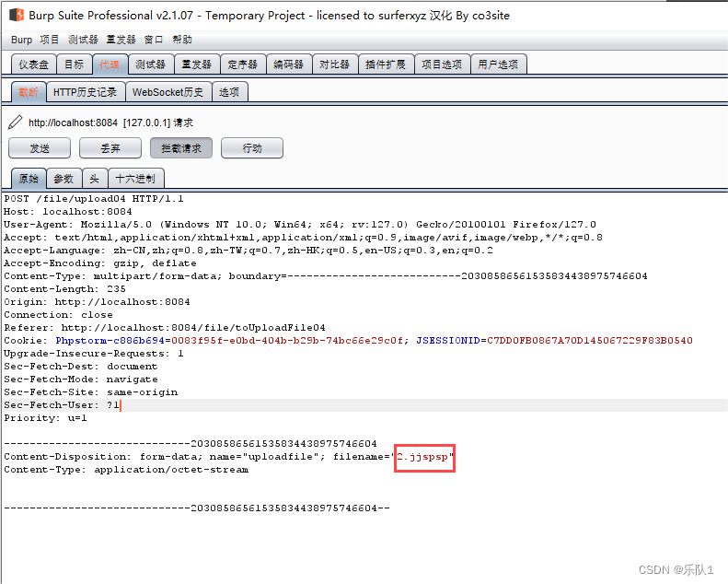Click the pencil edit icon beside the URL

pos(15,123)
